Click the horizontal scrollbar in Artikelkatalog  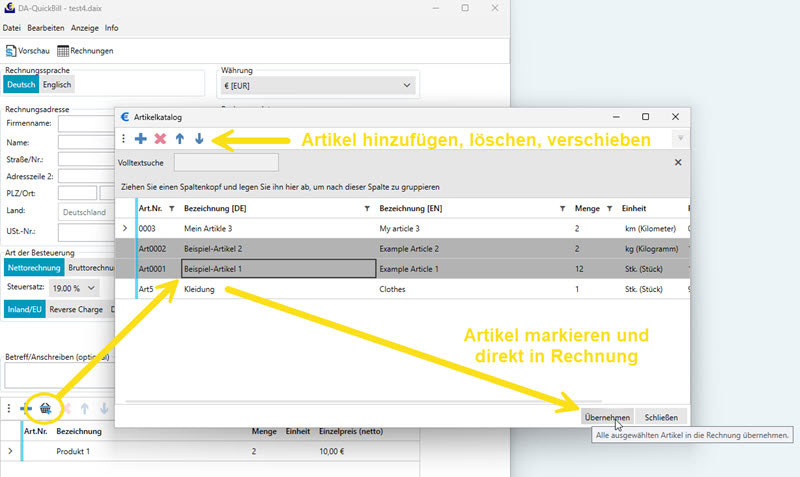click(x=363, y=401)
